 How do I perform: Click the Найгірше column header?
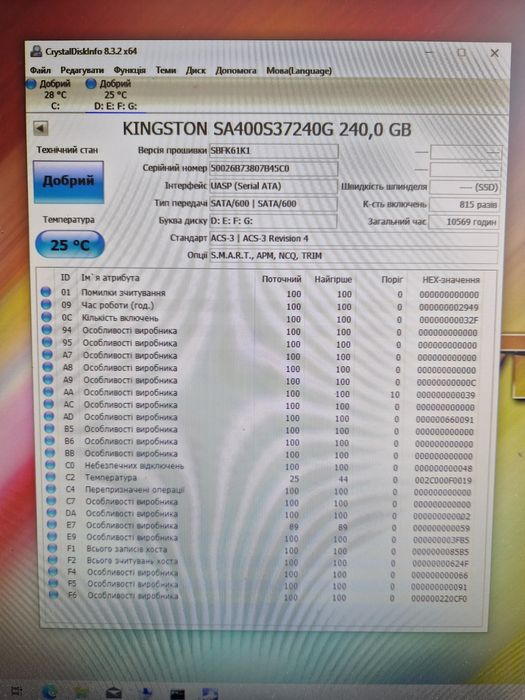coord(333,279)
